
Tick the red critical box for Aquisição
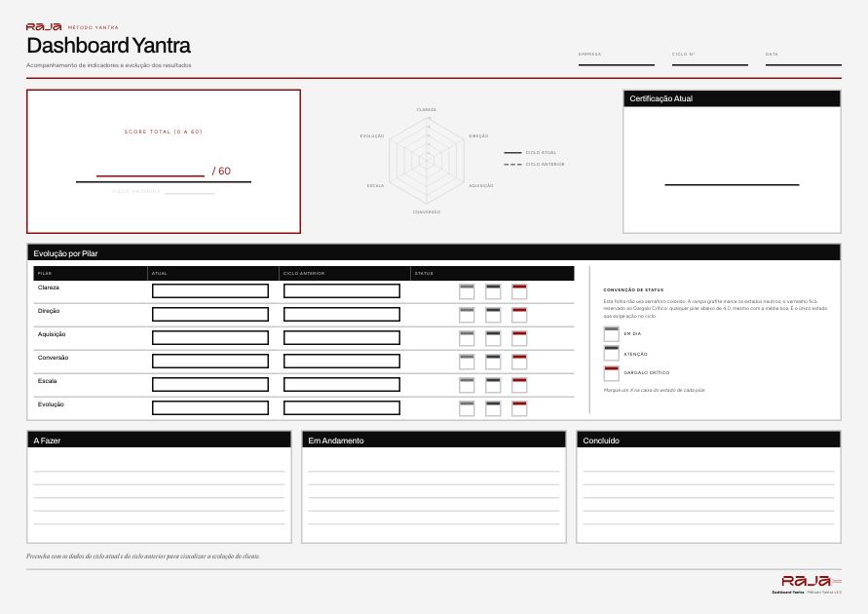click(519, 338)
